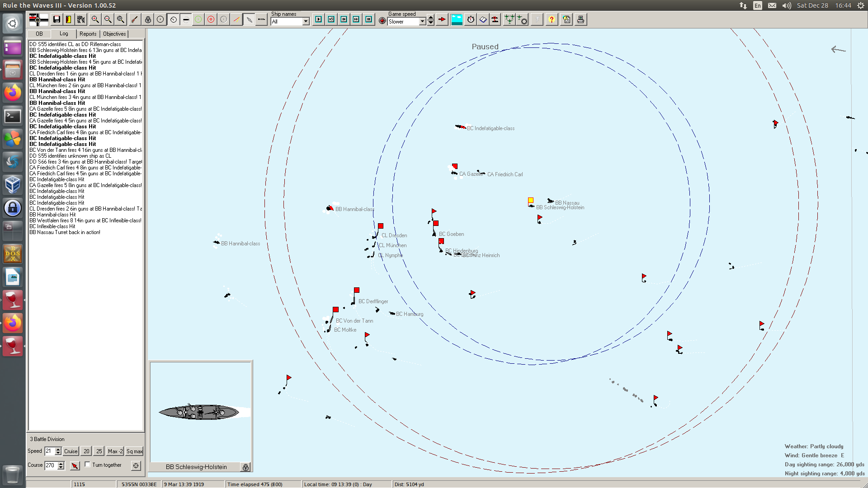Image resolution: width=868 pixels, height=488 pixels.
Task: Click the toolbar padlock icon
Action: click(x=148, y=19)
